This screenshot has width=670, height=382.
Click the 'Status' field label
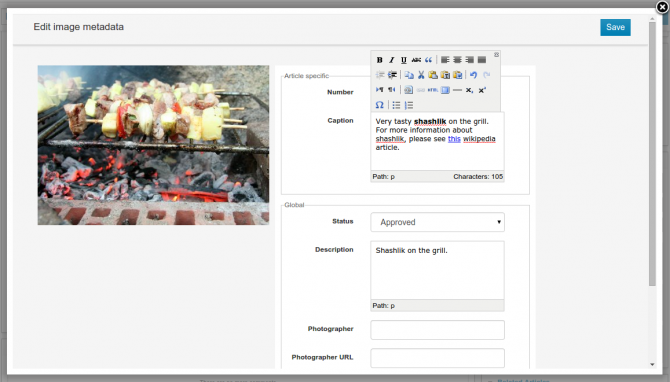point(343,221)
